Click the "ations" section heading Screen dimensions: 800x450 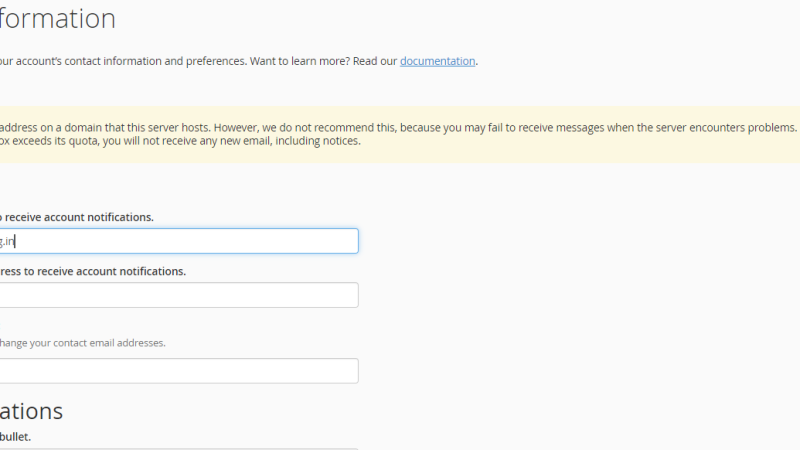(31, 411)
